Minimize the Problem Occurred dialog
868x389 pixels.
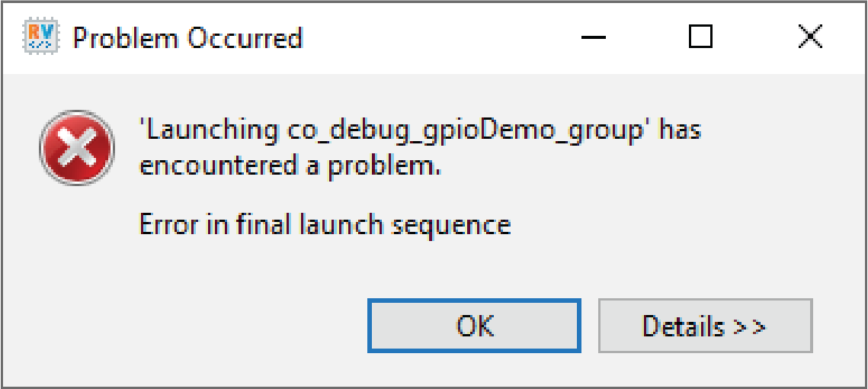593,37
